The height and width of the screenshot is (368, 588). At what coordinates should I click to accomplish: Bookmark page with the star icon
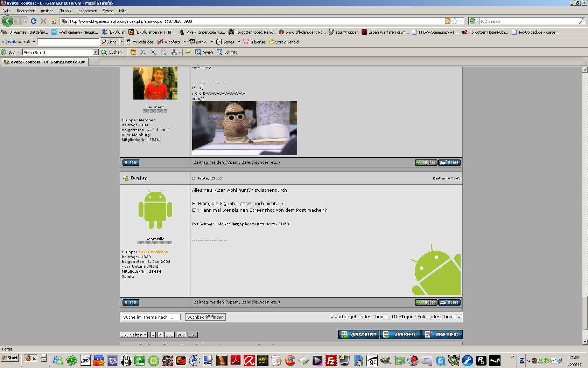[x=455, y=21]
